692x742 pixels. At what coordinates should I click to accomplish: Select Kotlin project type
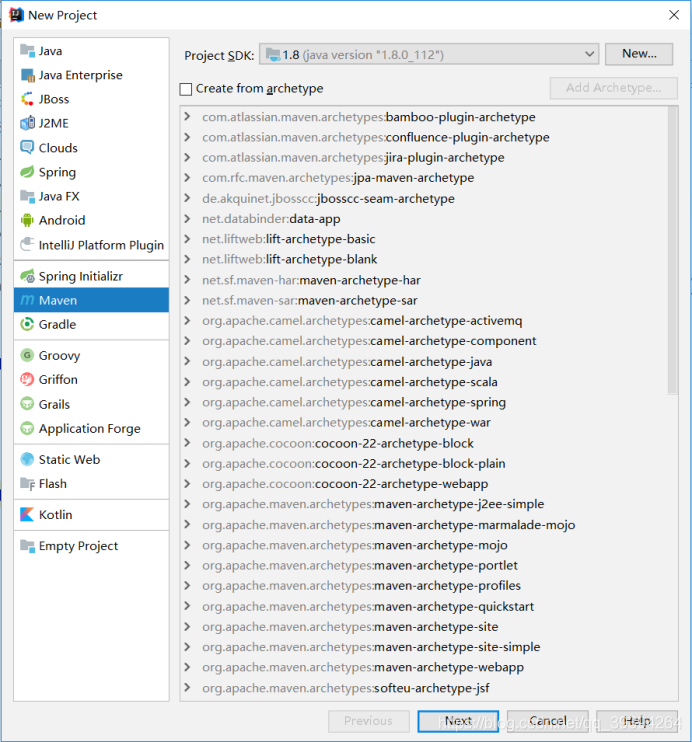(91, 514)
